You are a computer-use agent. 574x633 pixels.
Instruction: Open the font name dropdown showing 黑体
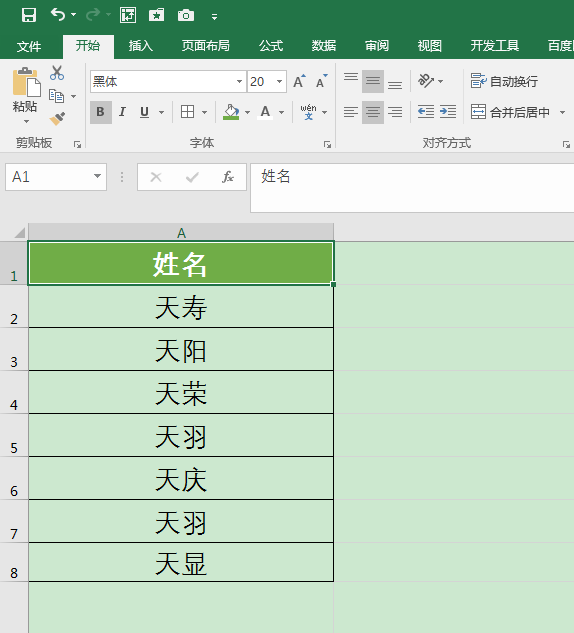[239, 82]
